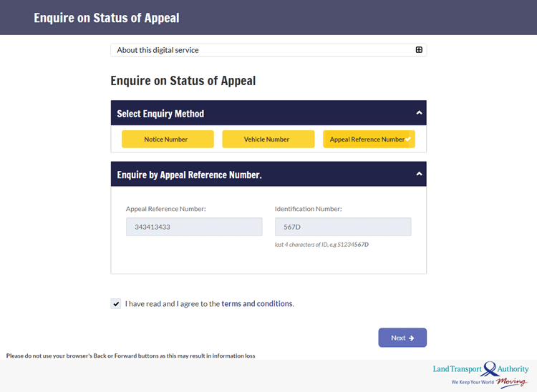Viewport: 537px width, 392px height.
Task: Click the 'I have read and I agree' text
Action: click(173, 304)
